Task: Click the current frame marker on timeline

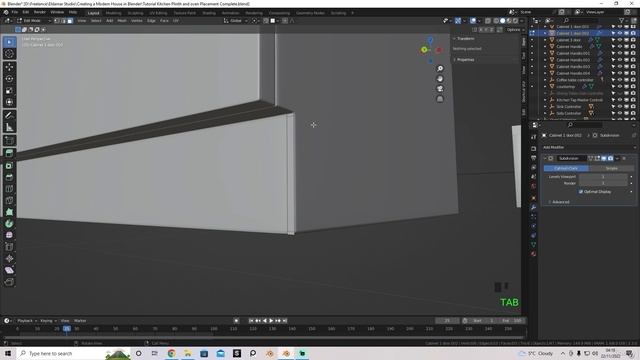Action: pyautogui.click(x=67, y=329)
